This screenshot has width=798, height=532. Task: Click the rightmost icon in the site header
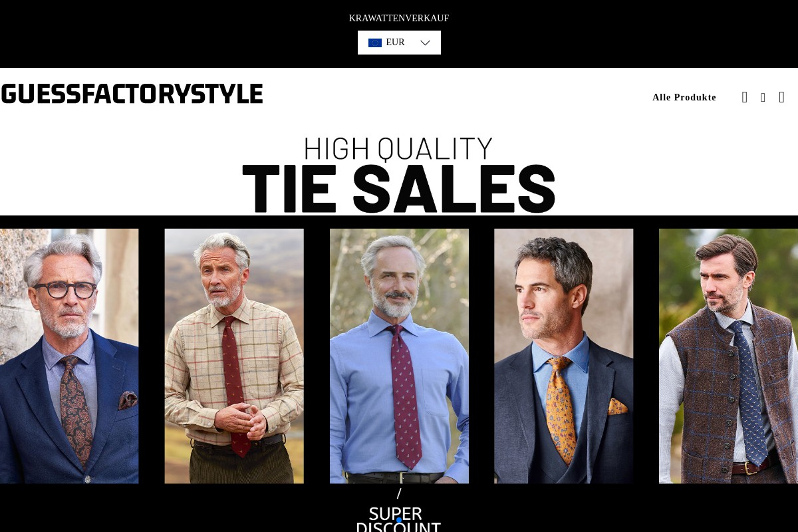pyautogui.click(x=781, y=97)
